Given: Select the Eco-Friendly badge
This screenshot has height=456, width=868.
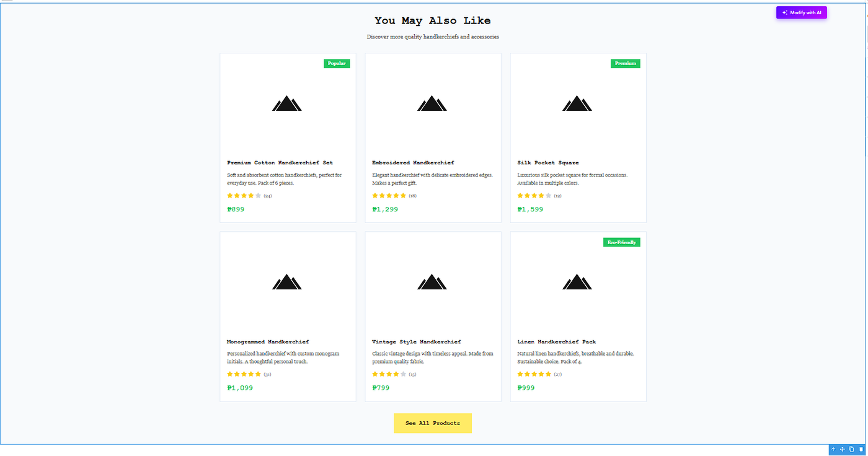Looking at the screenshot, I should [621, 242].
